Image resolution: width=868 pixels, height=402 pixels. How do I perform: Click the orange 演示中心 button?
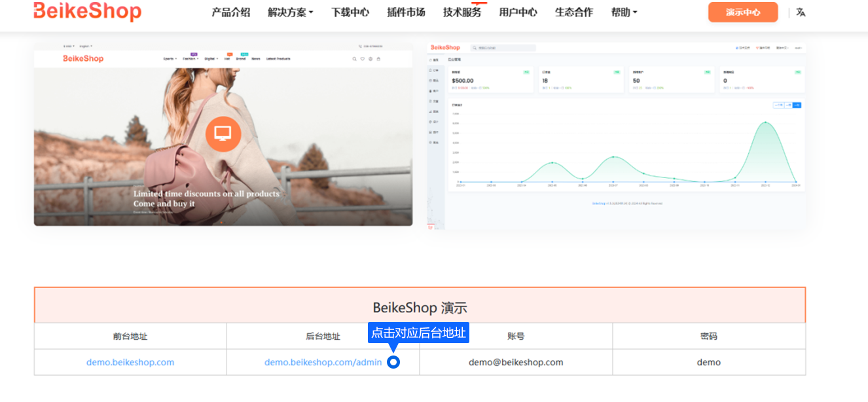(x=743, y=12)
